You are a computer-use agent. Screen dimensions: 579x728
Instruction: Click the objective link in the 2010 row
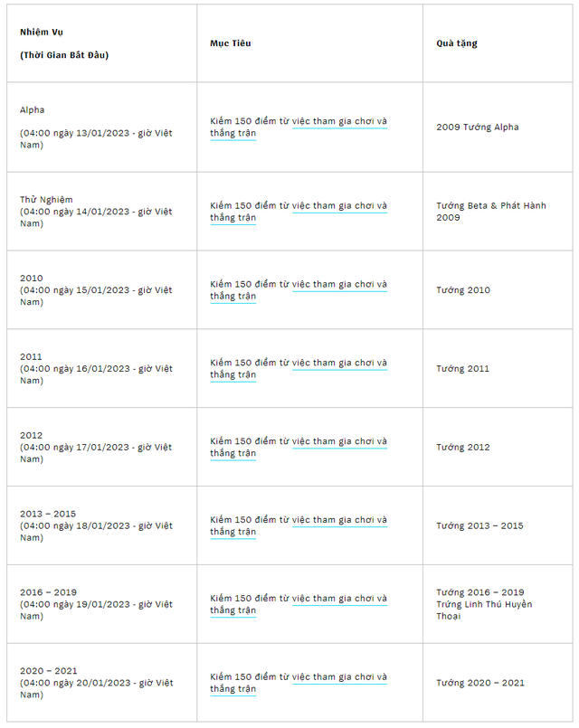click(x=339, y=285)
